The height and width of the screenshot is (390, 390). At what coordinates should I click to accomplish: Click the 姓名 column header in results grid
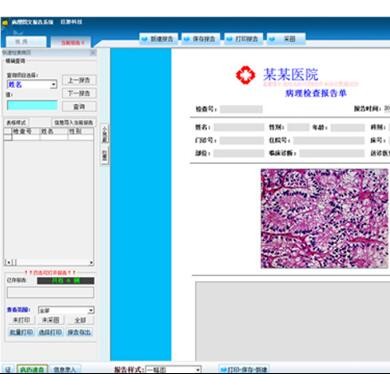coord(53,131)
